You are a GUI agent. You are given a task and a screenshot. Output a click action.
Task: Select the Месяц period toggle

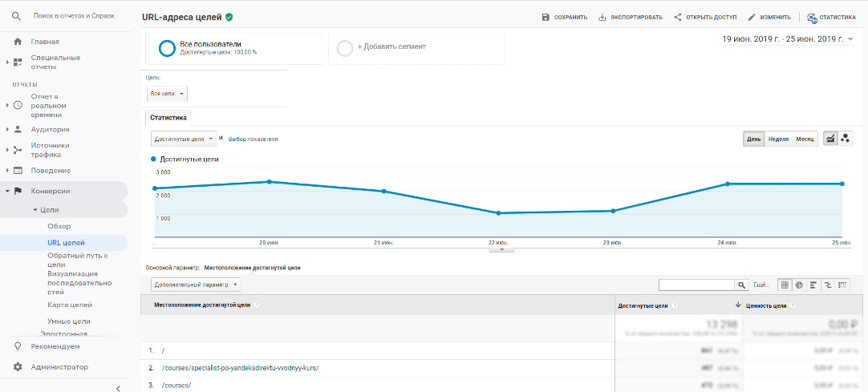pos(805,139)
